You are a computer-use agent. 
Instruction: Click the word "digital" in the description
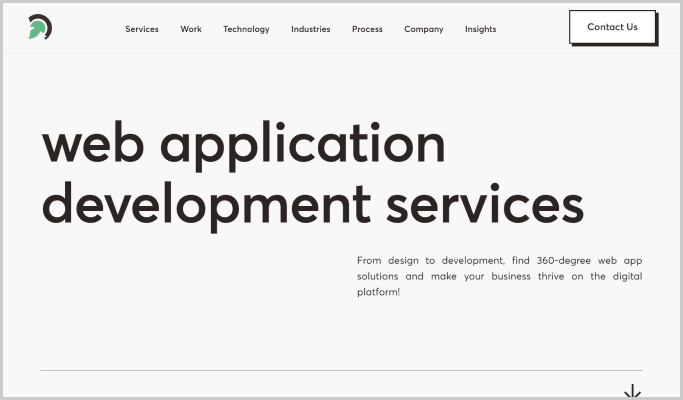click(626, 276)
